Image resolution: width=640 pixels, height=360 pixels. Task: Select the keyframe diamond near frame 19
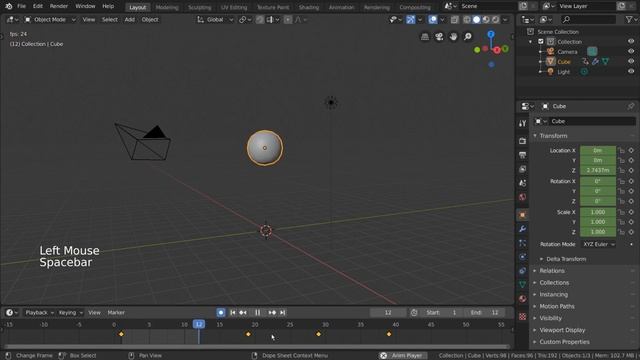click(248, 334)
